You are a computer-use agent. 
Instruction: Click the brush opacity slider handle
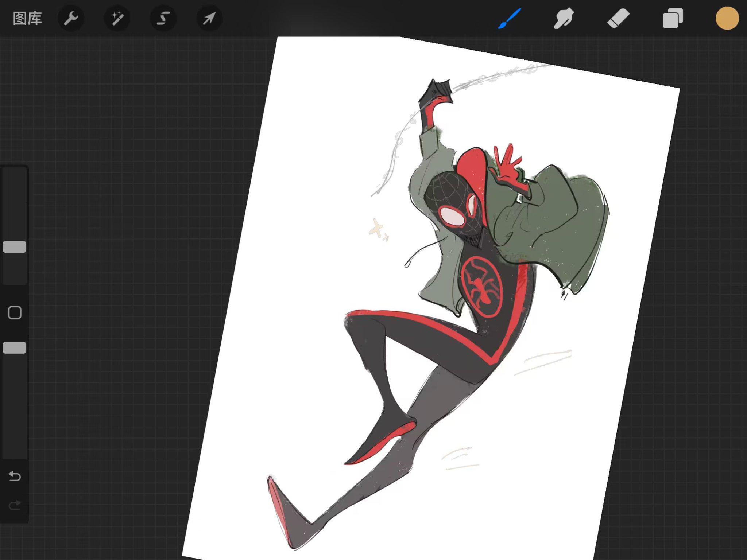point(15,348)
